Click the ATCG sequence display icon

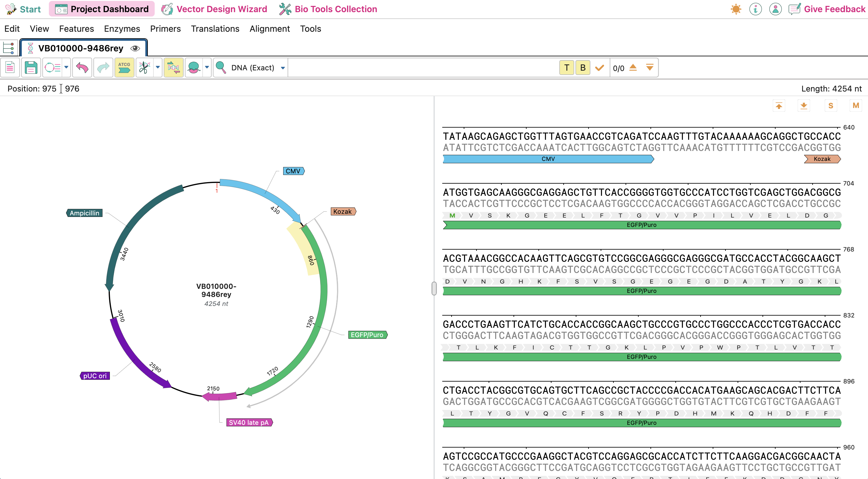tap(124, 68)
